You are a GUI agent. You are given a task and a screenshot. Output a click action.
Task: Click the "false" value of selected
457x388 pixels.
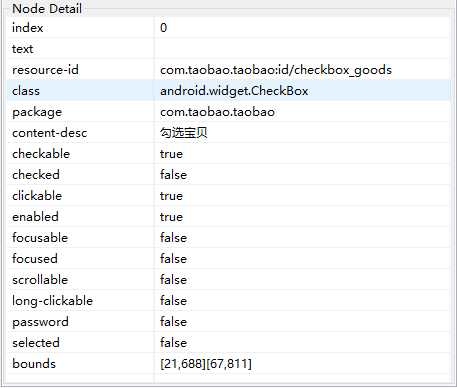(173, 343)
